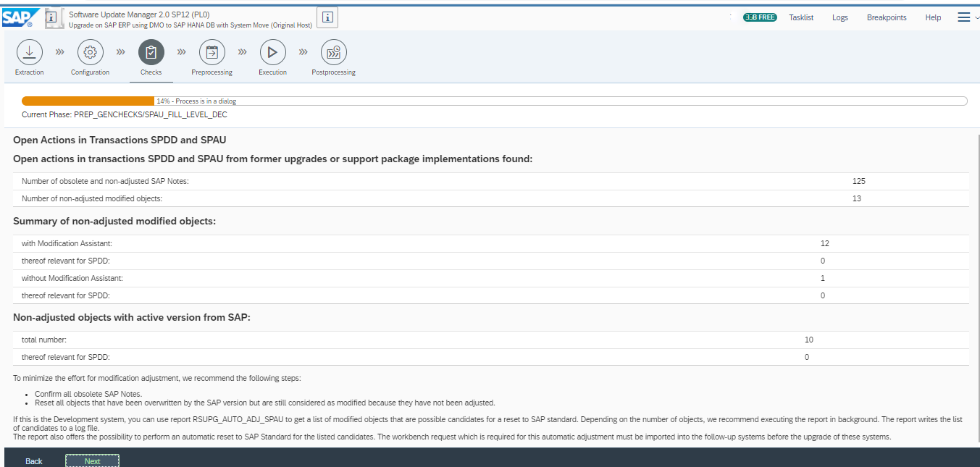Click the value 13 for non-adjusted objects
This screenshot has width=980, height=467.
pyautogui.click(x=857, y=198)
